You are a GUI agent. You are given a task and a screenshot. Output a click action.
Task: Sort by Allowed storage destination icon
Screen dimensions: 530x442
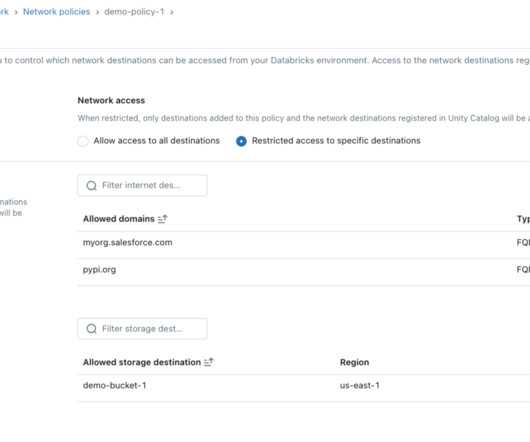tap(209, 362)
